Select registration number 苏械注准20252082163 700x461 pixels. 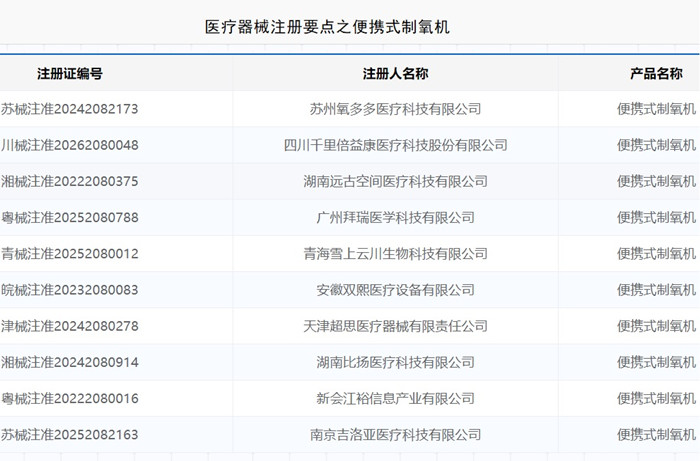[x=70, y=435]
